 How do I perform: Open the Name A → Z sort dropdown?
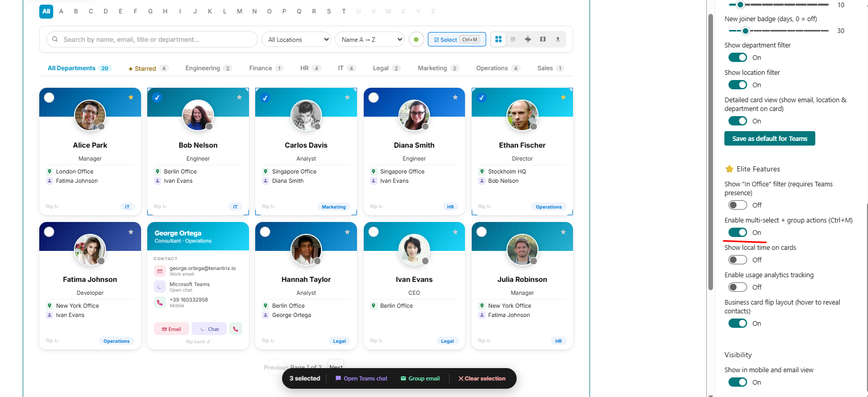coord(369,39)
